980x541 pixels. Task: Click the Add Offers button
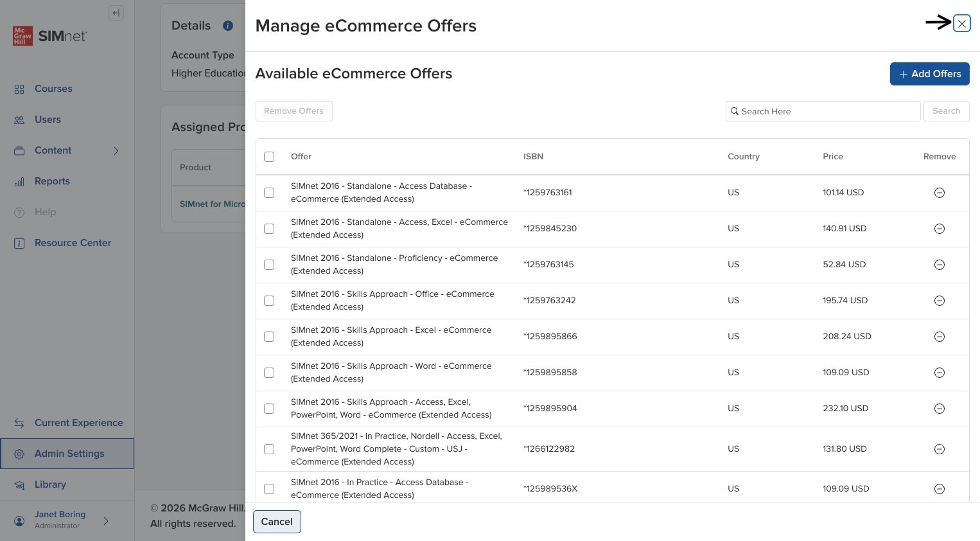click(929, 74)
